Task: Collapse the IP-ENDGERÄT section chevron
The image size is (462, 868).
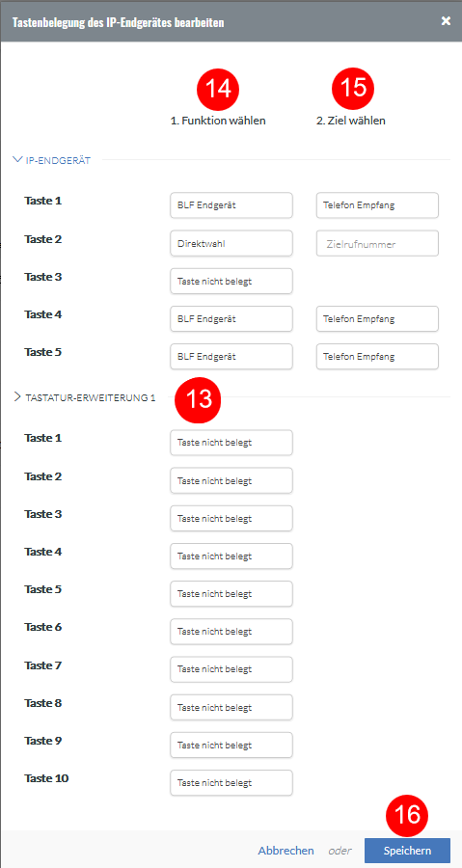Action: [16, 160]
